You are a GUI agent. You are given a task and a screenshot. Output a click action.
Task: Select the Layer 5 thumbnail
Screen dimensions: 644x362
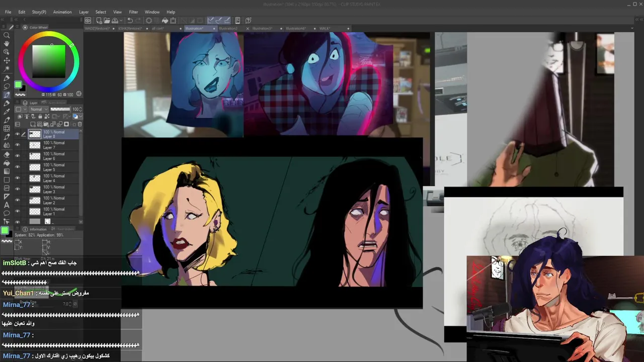pos(35,167)
